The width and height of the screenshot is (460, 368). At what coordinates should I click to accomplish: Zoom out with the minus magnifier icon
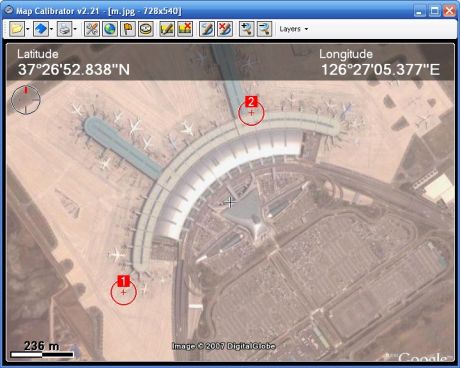point(265,29)
